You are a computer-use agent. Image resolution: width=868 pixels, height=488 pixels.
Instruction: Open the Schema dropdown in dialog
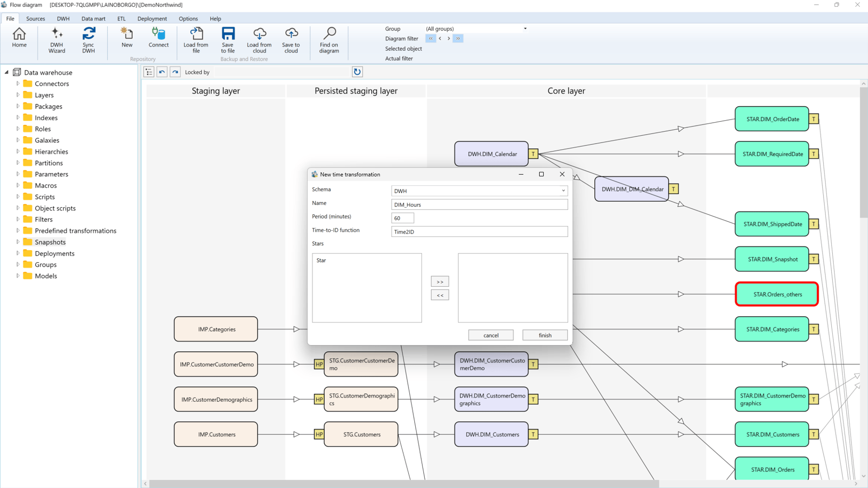[x=563, y=191]
